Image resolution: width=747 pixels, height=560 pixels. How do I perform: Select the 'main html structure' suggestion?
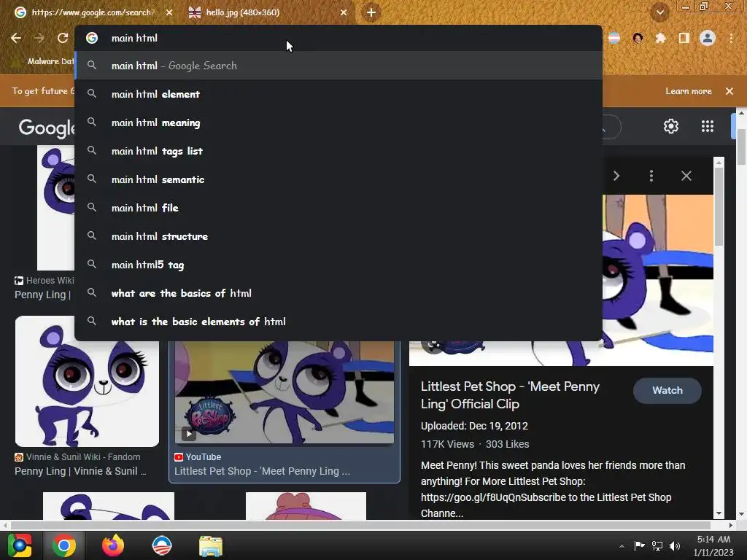338,236
